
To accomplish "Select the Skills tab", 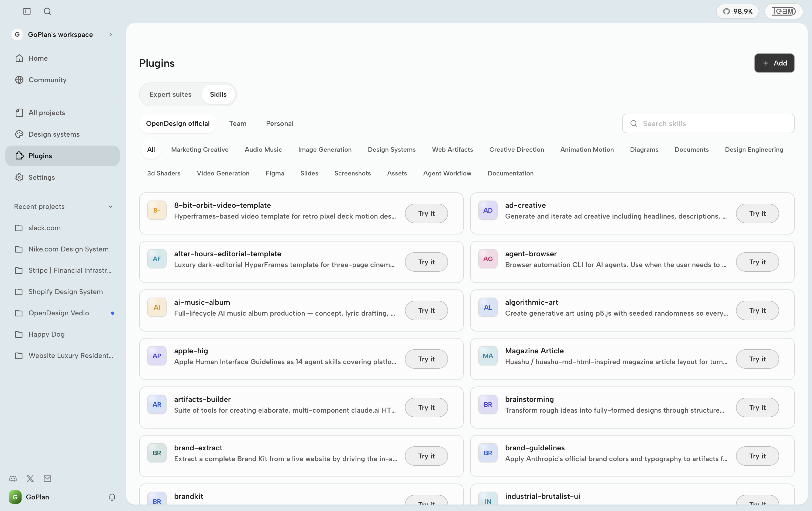I will 218,94.
